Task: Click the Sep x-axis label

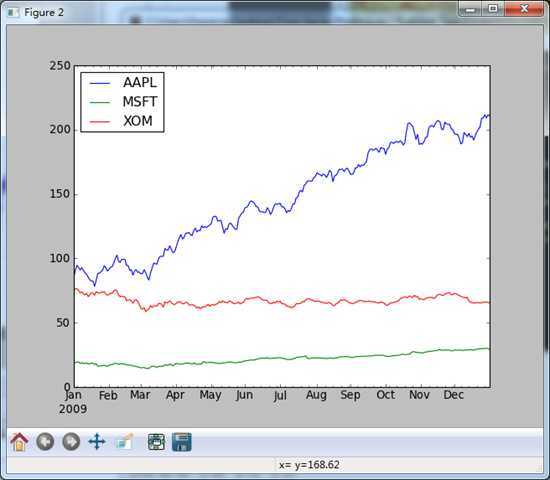Action: click(350, 395)
